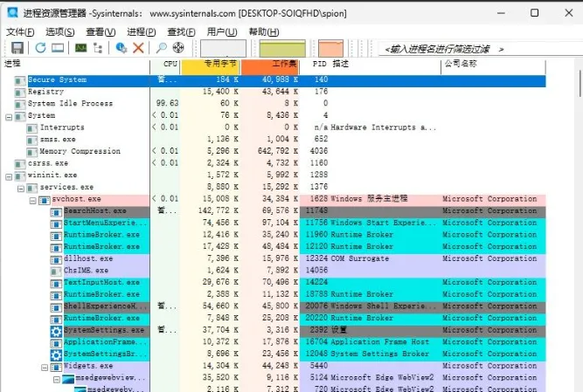Toggle the process tree view icon
Image resolution: width=583 pixels, height=392 pixels.
(x=98, y=47)
